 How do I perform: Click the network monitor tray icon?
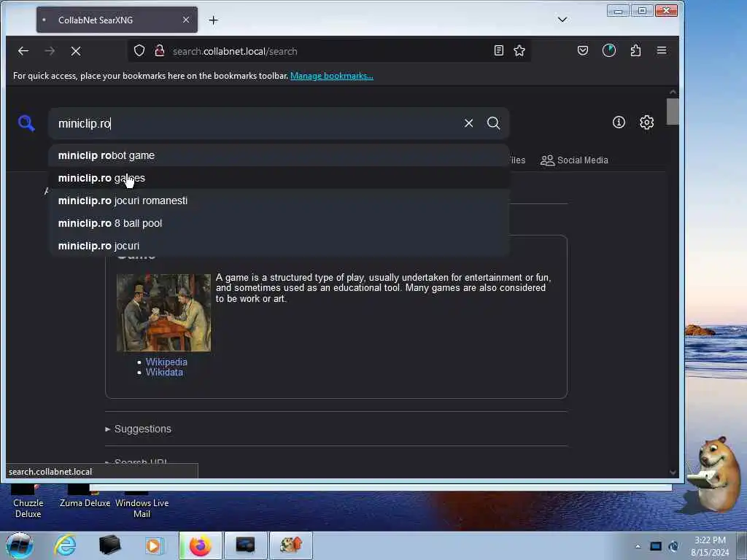[656, 546]
